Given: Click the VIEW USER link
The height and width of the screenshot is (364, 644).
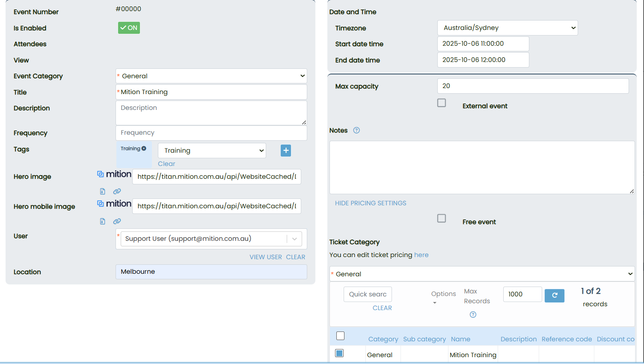Looking at the screenshot, I should pos(266,257).
